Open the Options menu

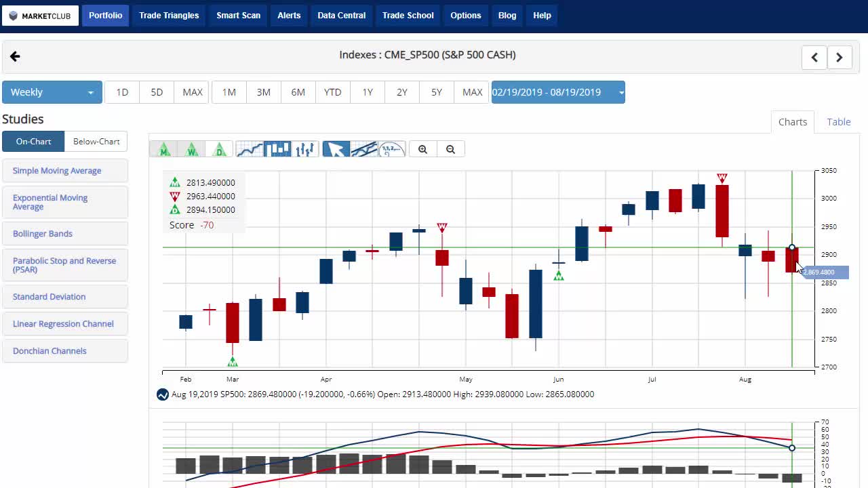point(466,16)
